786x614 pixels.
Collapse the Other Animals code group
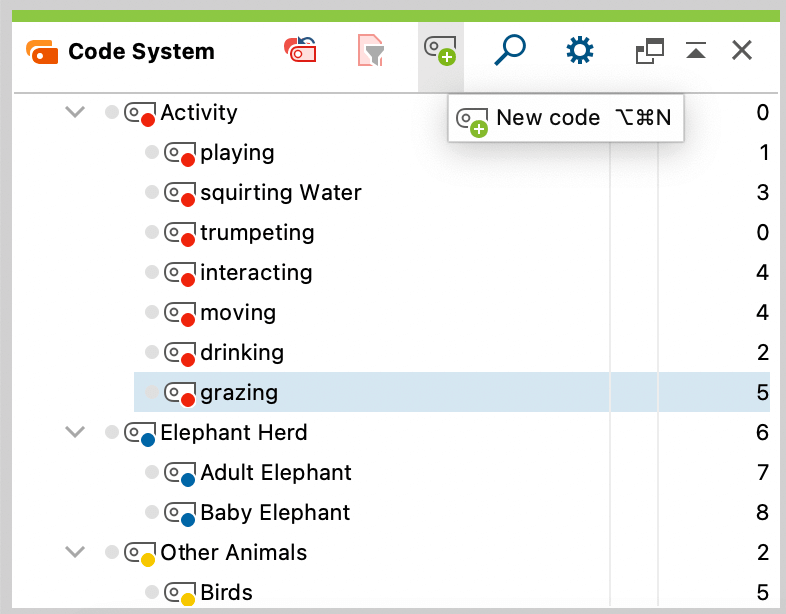[x=75, y=552]
